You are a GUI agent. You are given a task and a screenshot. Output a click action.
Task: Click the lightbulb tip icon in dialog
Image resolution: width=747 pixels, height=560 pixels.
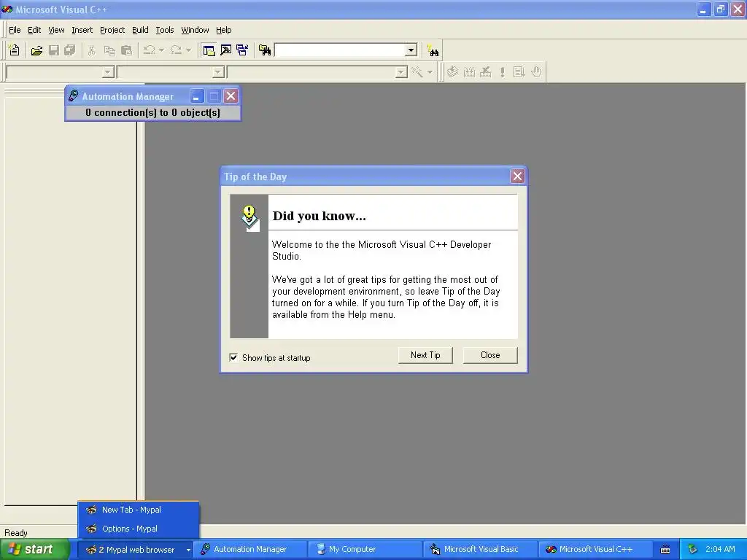[250, 218]
